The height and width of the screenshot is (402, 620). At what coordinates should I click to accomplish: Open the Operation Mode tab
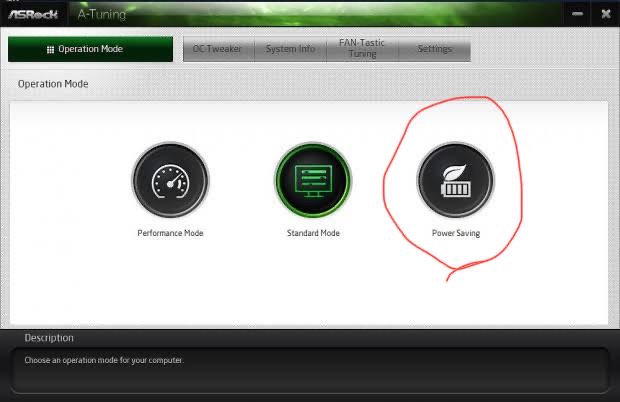(91, 49)
